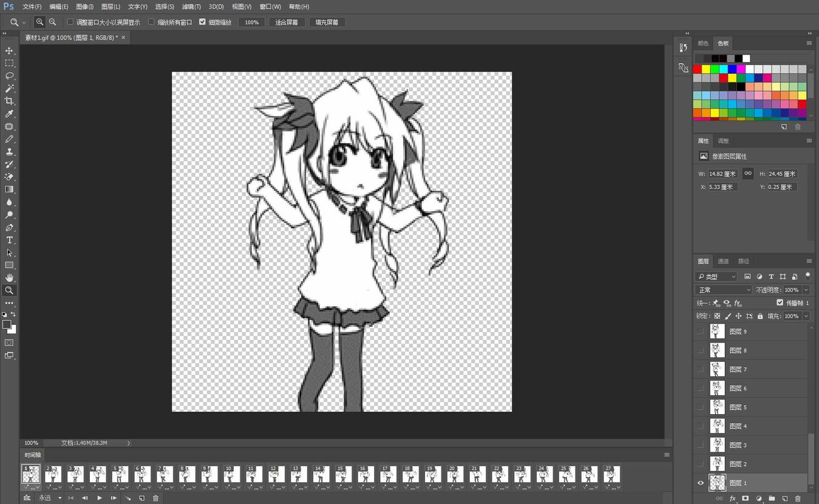This screenshot has height=504, width=819.
Task: Click the 填充屏幕 button
Action: click(x=327, y=22)
